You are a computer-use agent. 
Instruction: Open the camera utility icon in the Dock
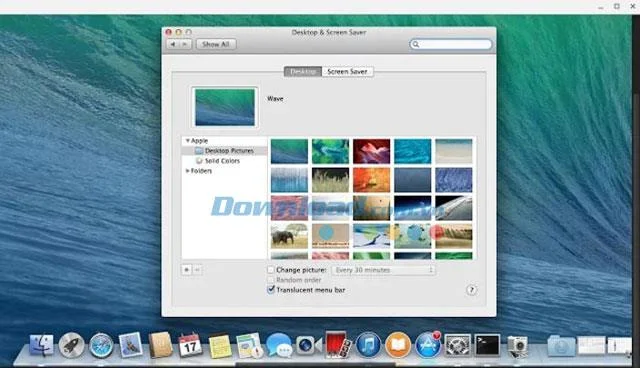tap(517, 346)
